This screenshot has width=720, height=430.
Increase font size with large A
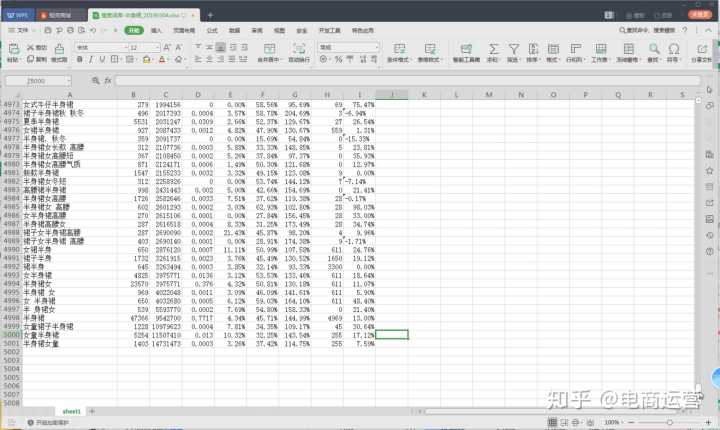[x=167, y=47]
